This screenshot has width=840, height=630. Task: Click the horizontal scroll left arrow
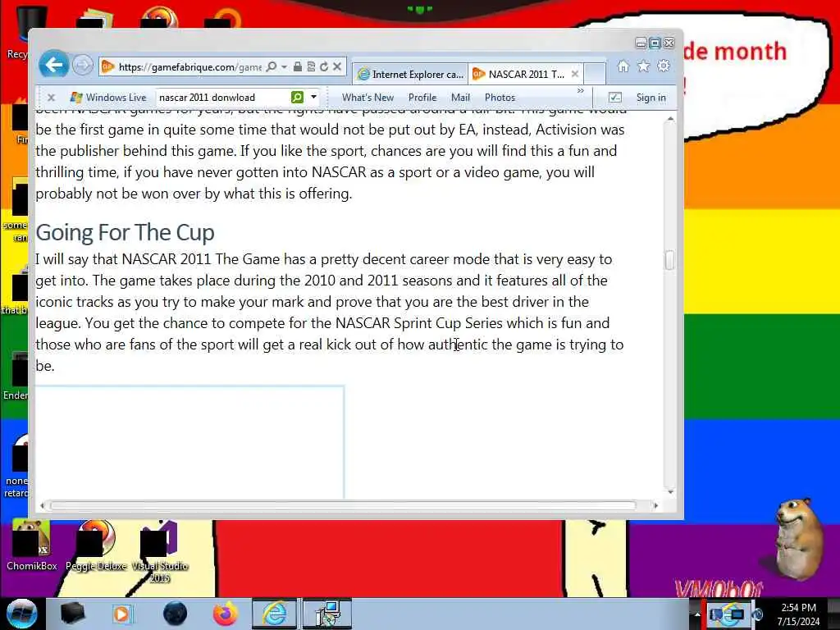pos(42,505)
